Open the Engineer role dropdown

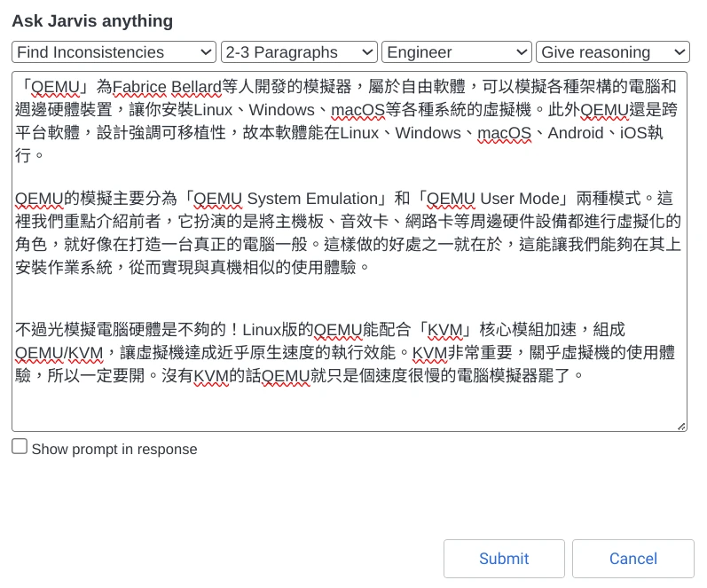pyautogui.click(x=457, y=52)
